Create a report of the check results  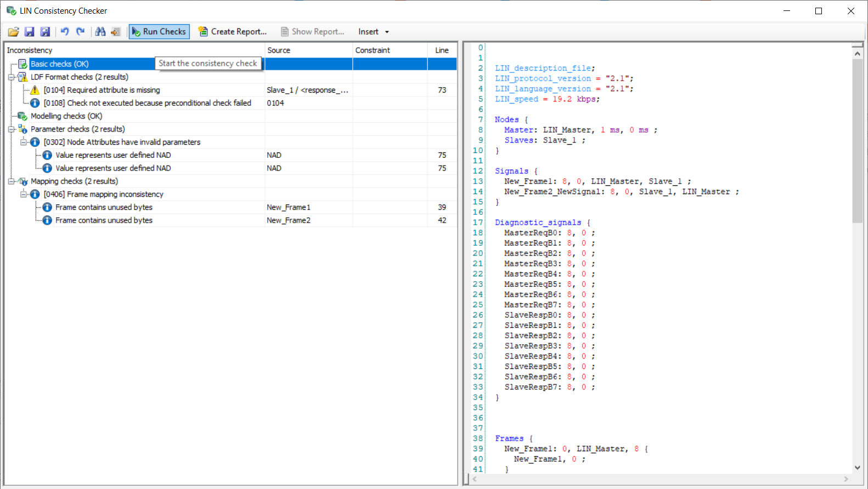click(232, 32)
